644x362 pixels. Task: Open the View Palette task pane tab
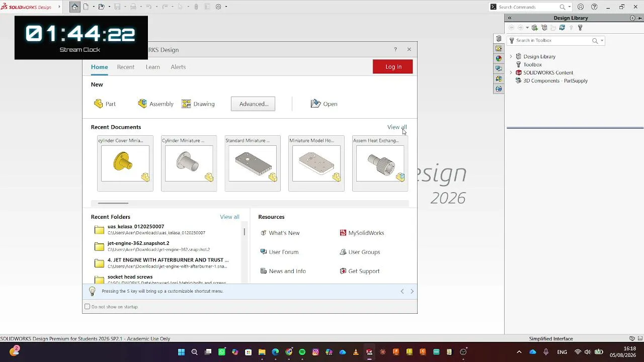pos(499,49)
